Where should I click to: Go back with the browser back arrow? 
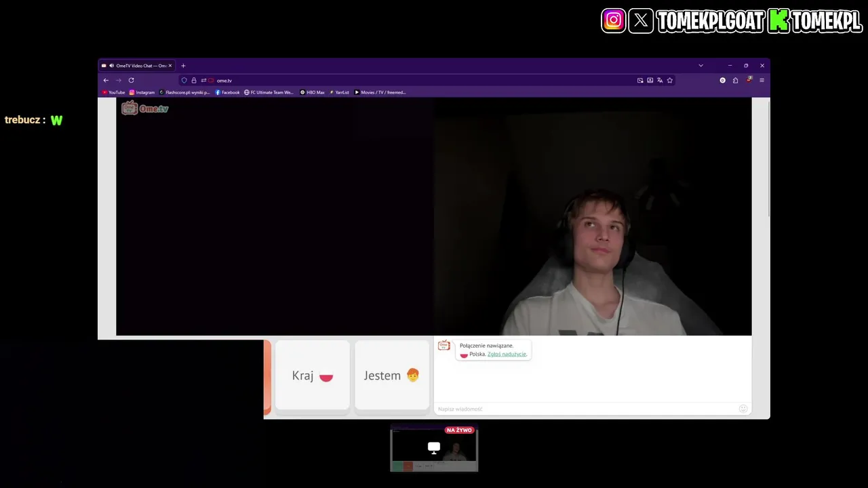click(x=106, y=80)
